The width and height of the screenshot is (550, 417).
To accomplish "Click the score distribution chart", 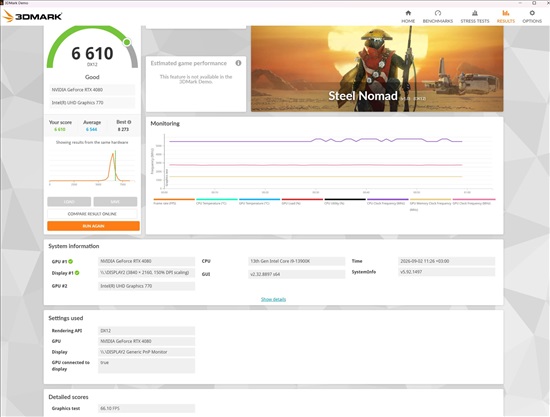I will [92, 167].
